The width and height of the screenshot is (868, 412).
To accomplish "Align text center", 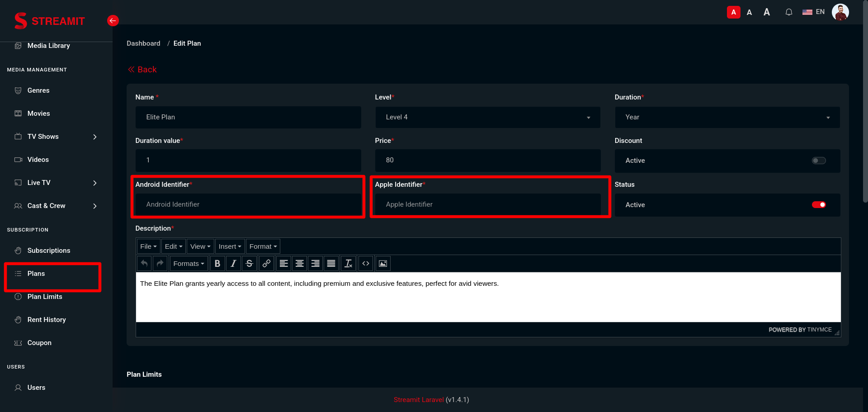I will pos(300,263).
